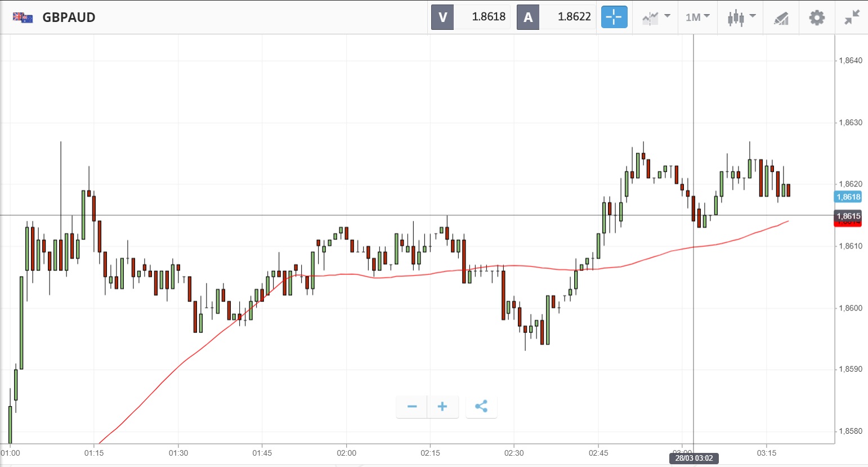Click the share chart icon
Screen dimensions: 868x467
pyautogui.click(x=481, y=406)
